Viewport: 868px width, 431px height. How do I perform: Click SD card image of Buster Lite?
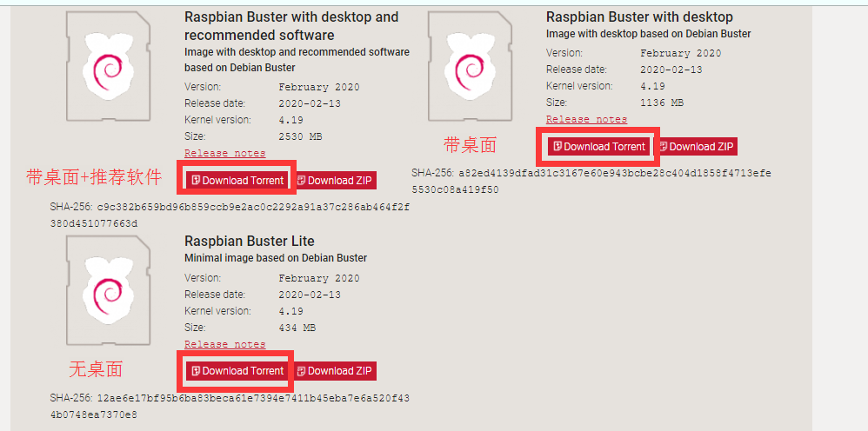click(108, 290)
